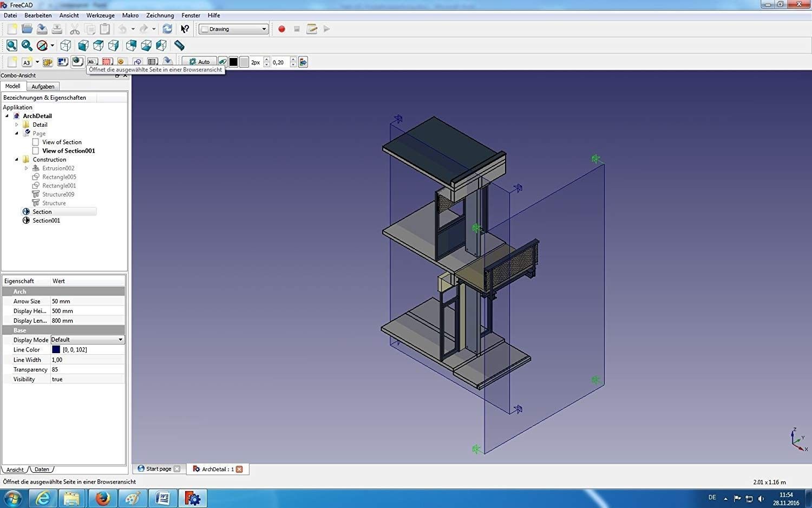Viewport: 812px width, 508px height.
Task: Open the Makro menu
Action: point(130,15)
